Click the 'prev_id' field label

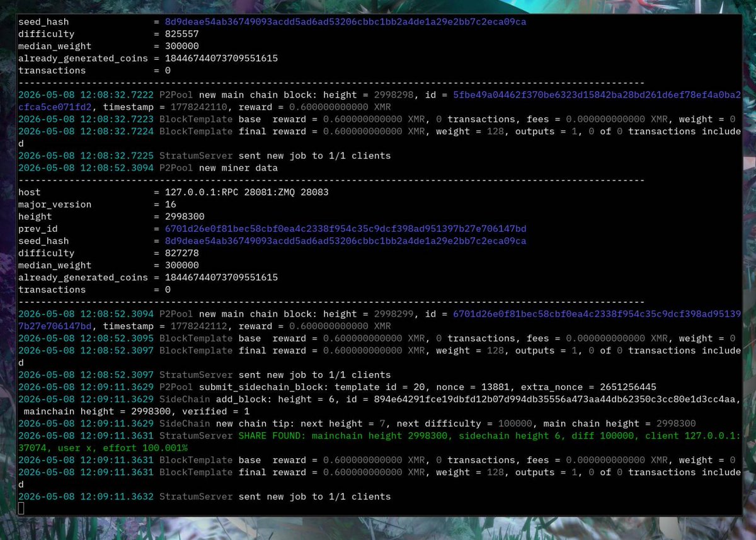(38, 229)
